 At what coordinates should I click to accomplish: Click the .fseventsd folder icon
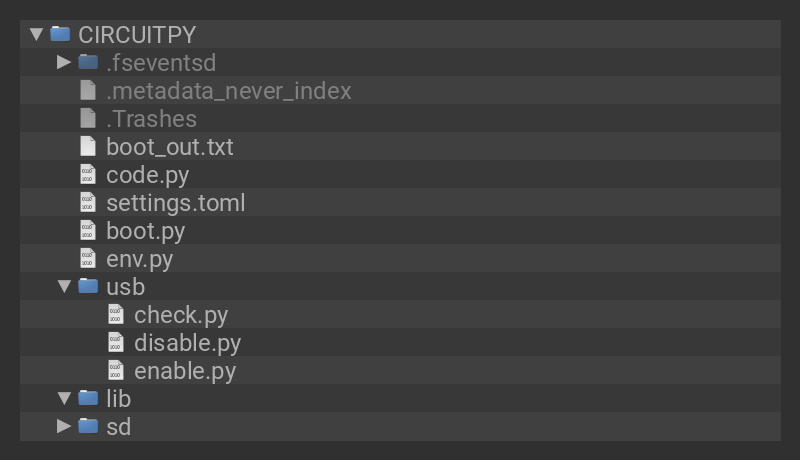point(88,62)
